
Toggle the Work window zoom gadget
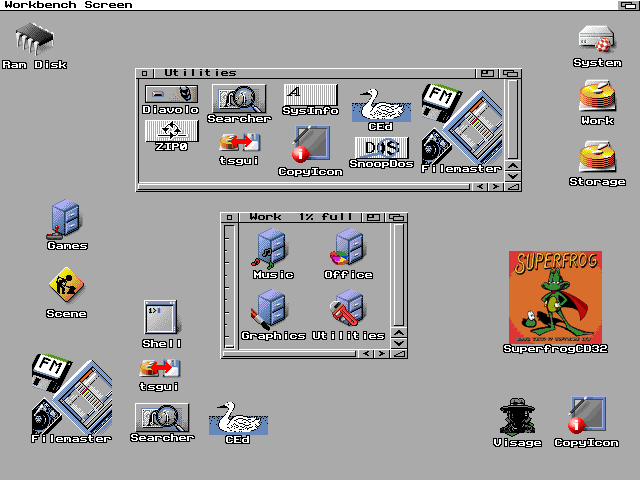(375, 217)
